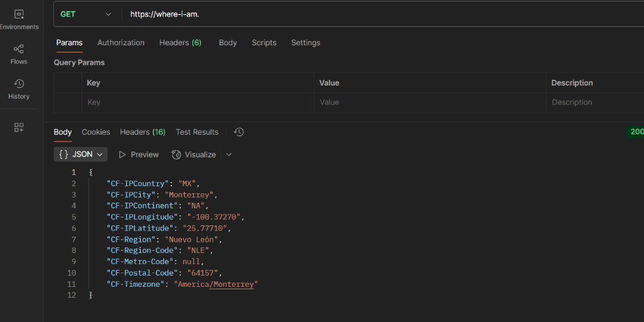Click the "NA" continent value
644x322 pixels.
tap(196, 206)
